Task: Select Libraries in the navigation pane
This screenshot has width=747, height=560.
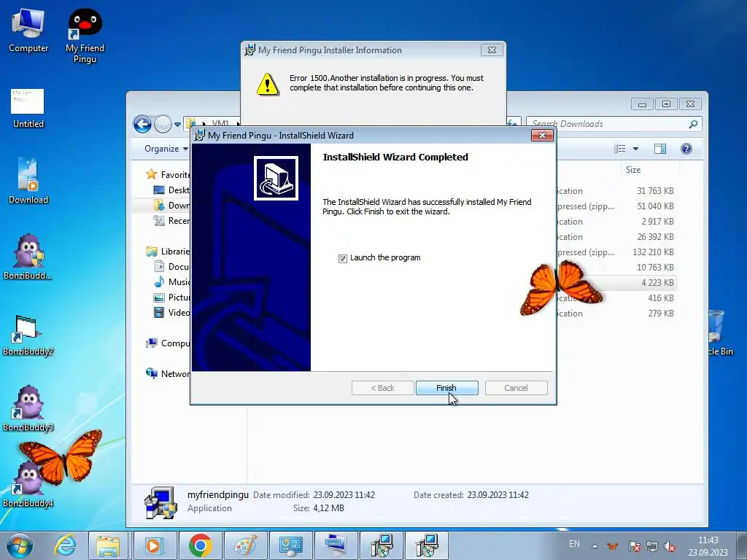Action: point(169,251)
